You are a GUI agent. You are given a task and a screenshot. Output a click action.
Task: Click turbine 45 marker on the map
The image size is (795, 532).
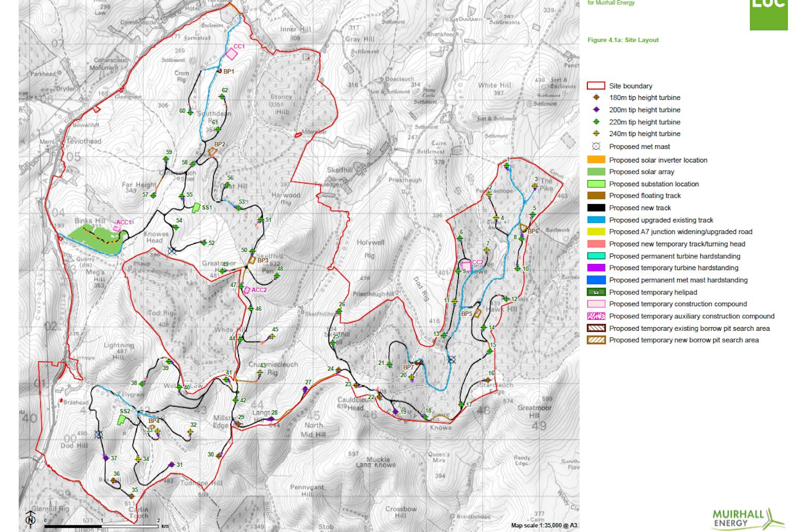point(272,336)
